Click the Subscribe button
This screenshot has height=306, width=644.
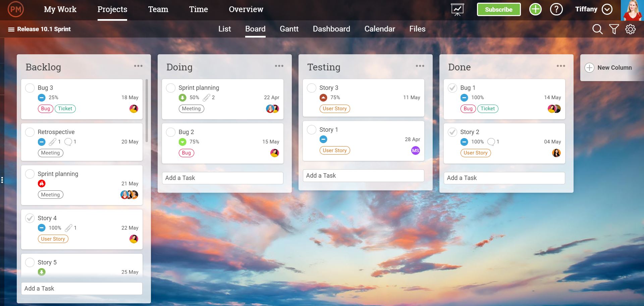[x=499, y=9]
